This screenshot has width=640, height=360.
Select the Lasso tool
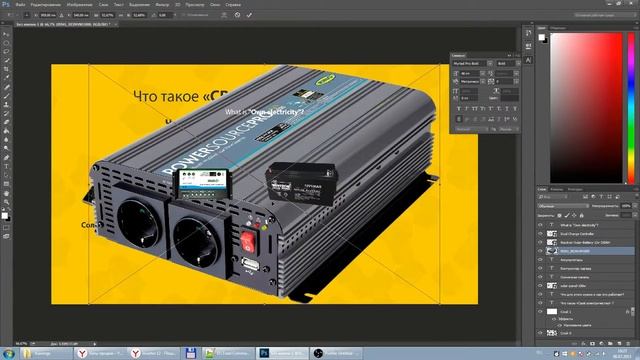coord(6,52)
